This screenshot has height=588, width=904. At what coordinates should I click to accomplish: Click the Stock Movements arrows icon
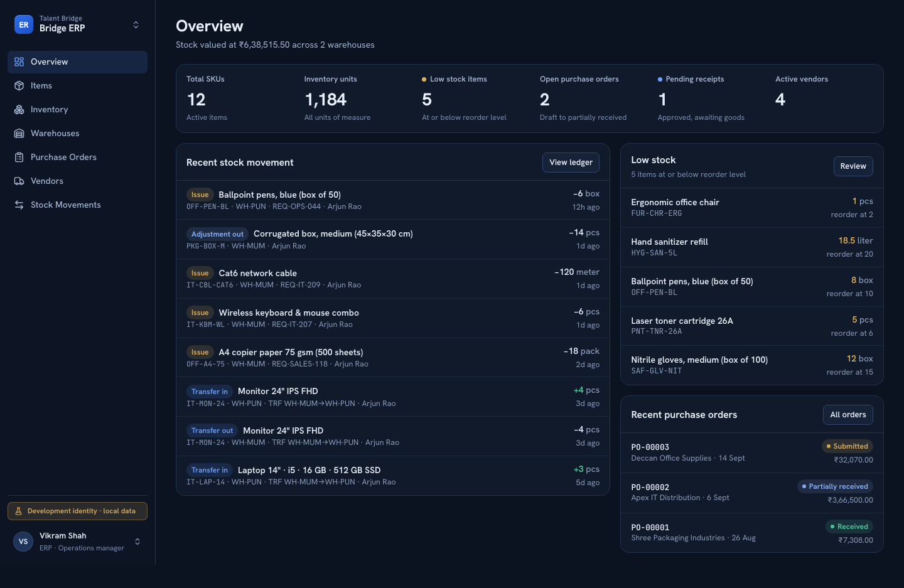[19, 205]
